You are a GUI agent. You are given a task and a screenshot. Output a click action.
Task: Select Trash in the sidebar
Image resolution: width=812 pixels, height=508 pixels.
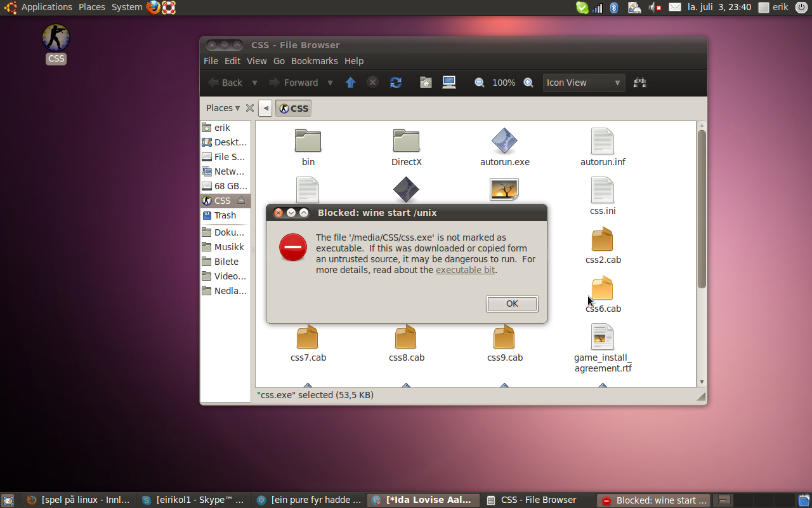[225, 215]
